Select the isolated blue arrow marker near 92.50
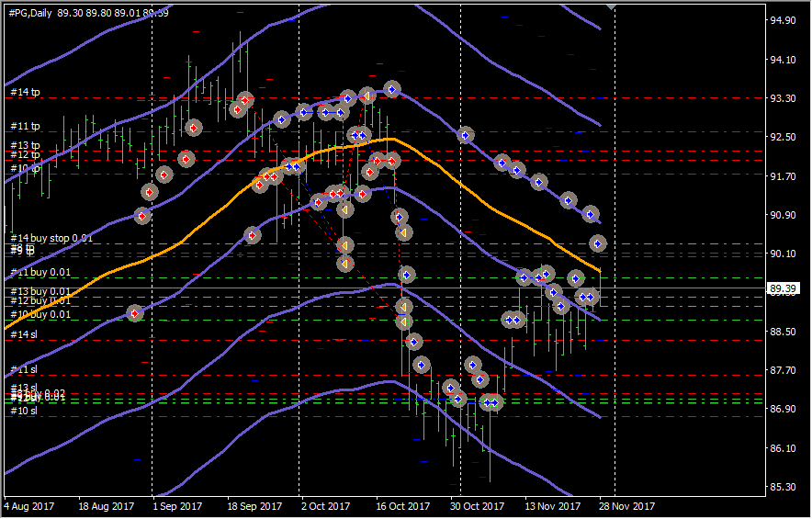Screen dimensions: 812x519 click(466, 135)
